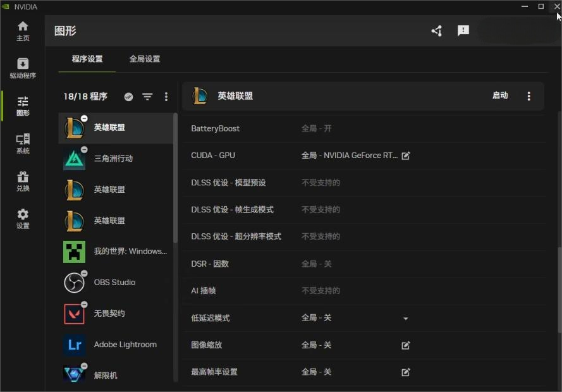
Task: Open the program list filter menu
Action: (x=147, y=97)
